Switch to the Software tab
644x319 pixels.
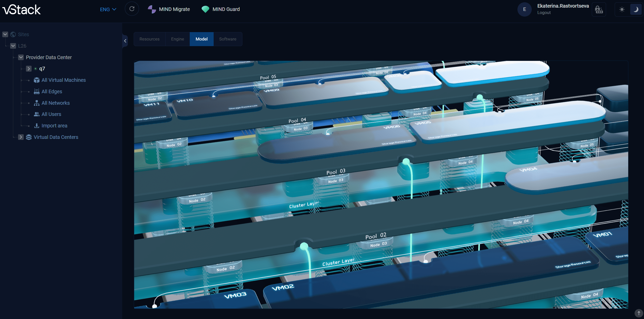click(x=228, y=39)
